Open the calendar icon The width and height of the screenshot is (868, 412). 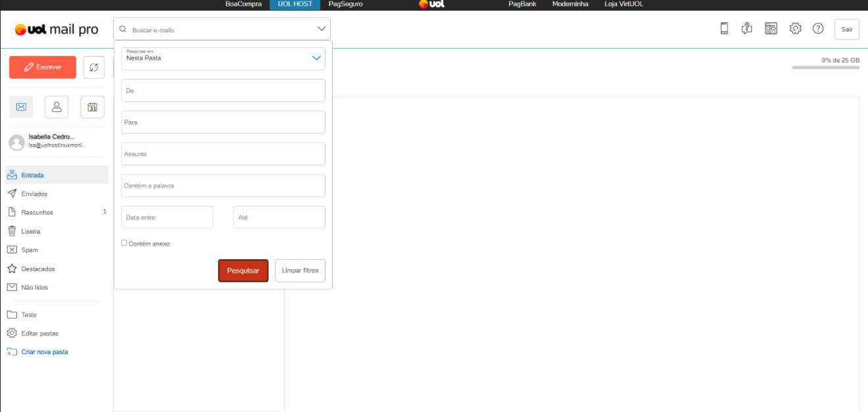click(93, 107)
